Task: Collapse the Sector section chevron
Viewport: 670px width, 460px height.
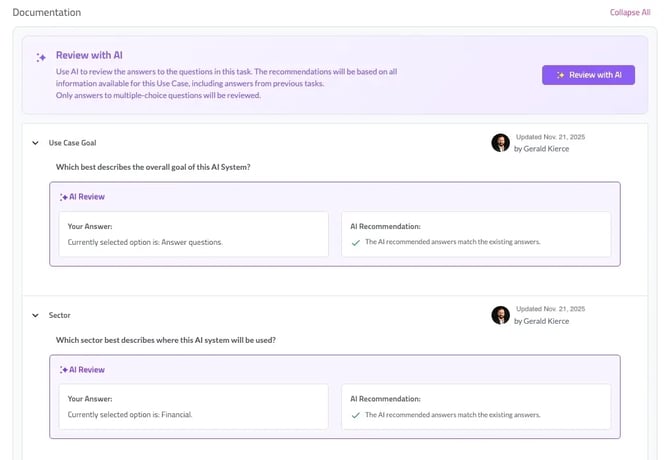Action: [x=35, y=316]
